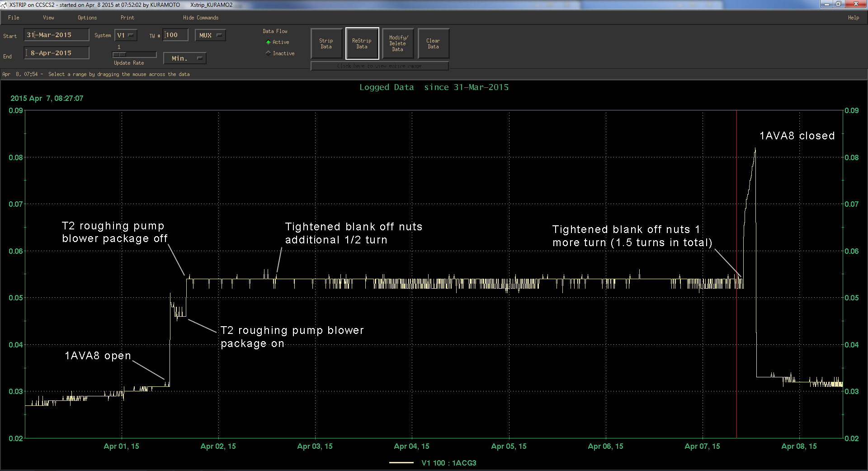868x471 pixels.
Task: Click the Clear Data button
Action: coord(433,43)
